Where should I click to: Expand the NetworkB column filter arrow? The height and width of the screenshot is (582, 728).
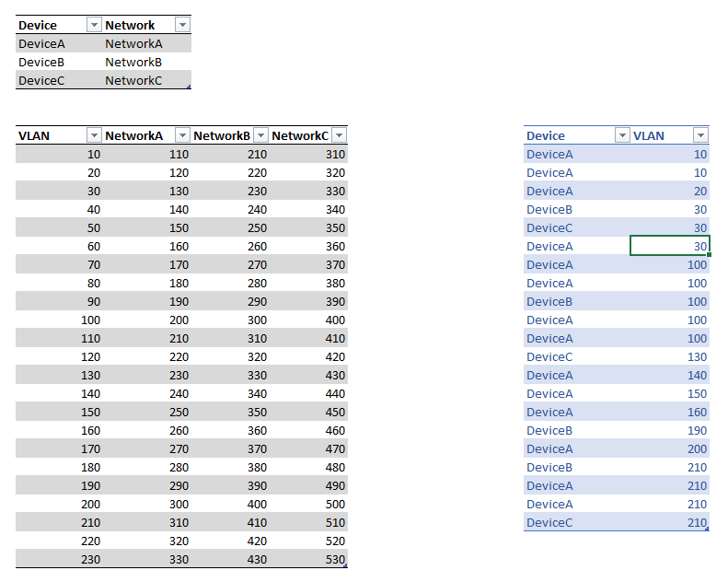(x=260, y=135)
